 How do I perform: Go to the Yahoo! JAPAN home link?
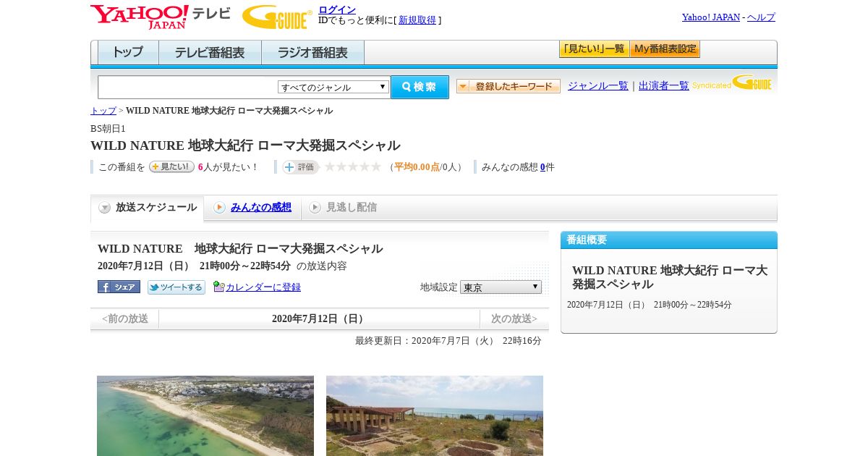(x=711, y=17)
